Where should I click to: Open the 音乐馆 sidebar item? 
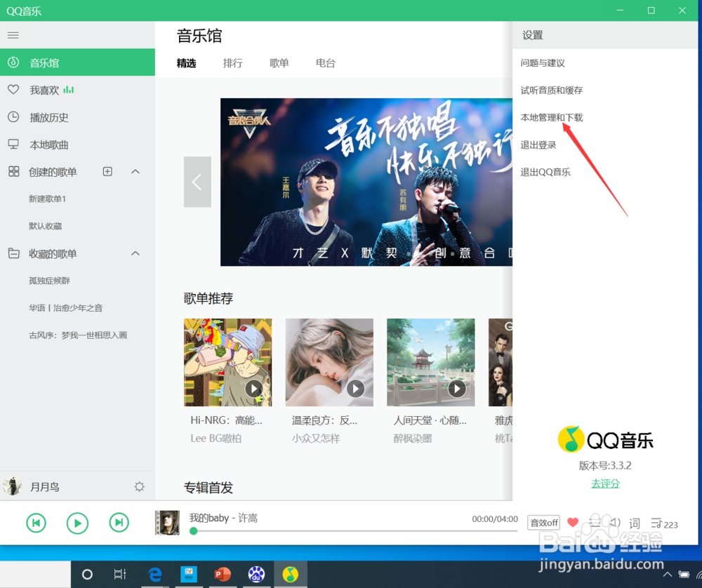tap(77, 62)
